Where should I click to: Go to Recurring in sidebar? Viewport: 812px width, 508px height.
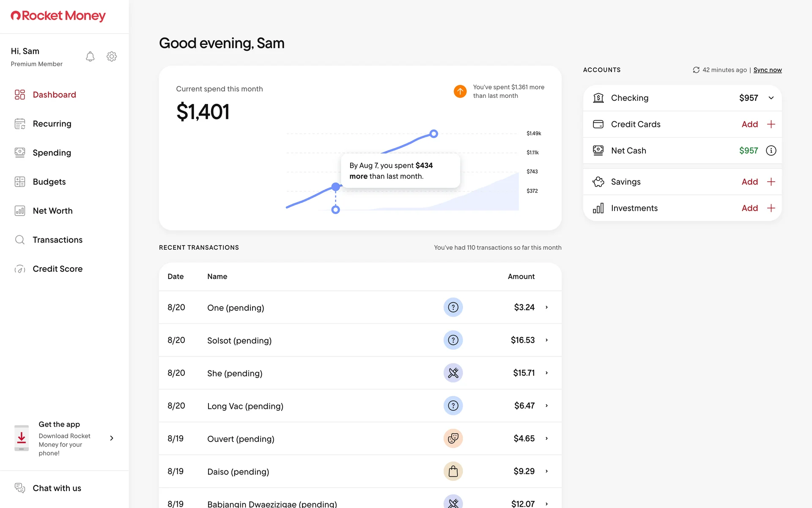click(x=52, y=124)
